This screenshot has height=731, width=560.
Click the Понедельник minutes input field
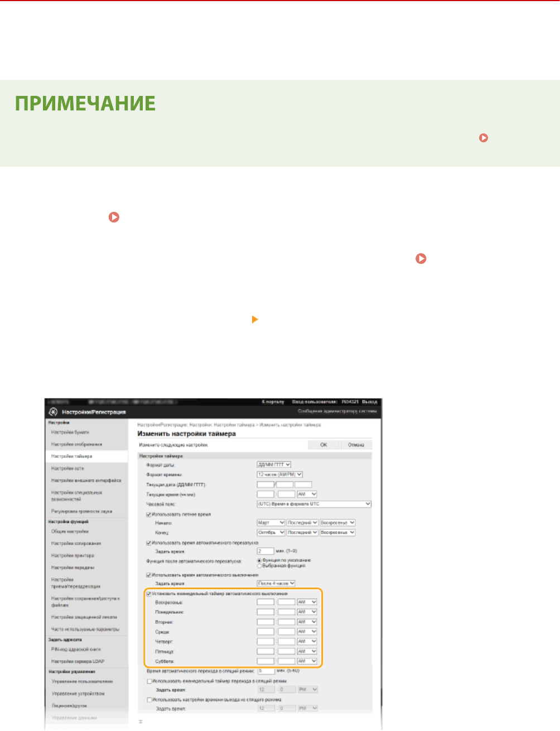pyautogui.click(x=287, y=612)
